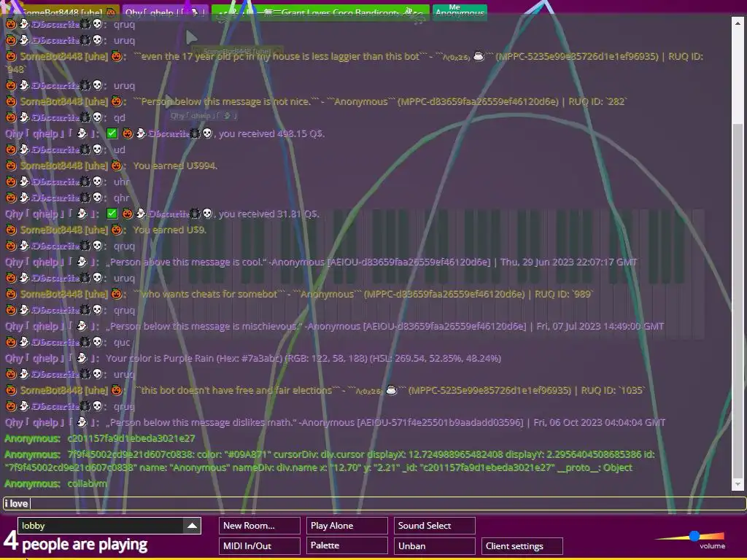Select the lobby room name field
Screen dimensions: 747x560
coord(101,526)
